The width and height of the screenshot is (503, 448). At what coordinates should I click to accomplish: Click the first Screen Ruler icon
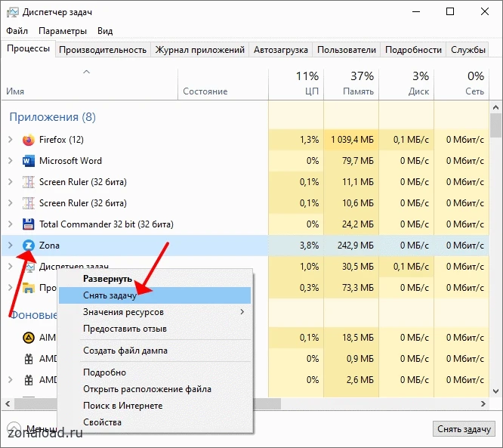point(29,182)
